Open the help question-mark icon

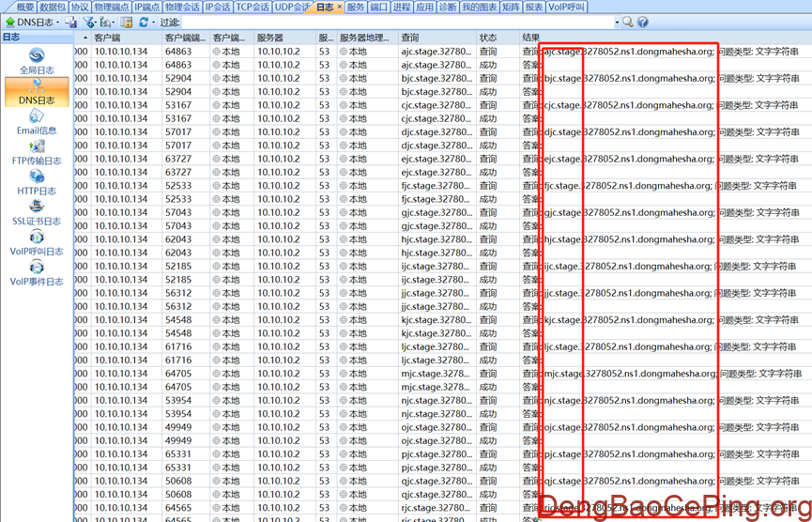point(643,22)
